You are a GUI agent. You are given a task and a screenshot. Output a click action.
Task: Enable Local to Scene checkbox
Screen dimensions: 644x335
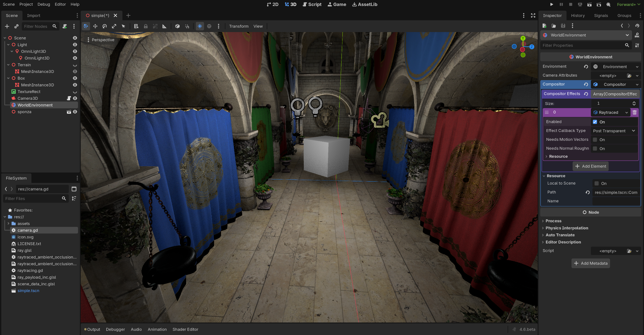click(597, 184)
